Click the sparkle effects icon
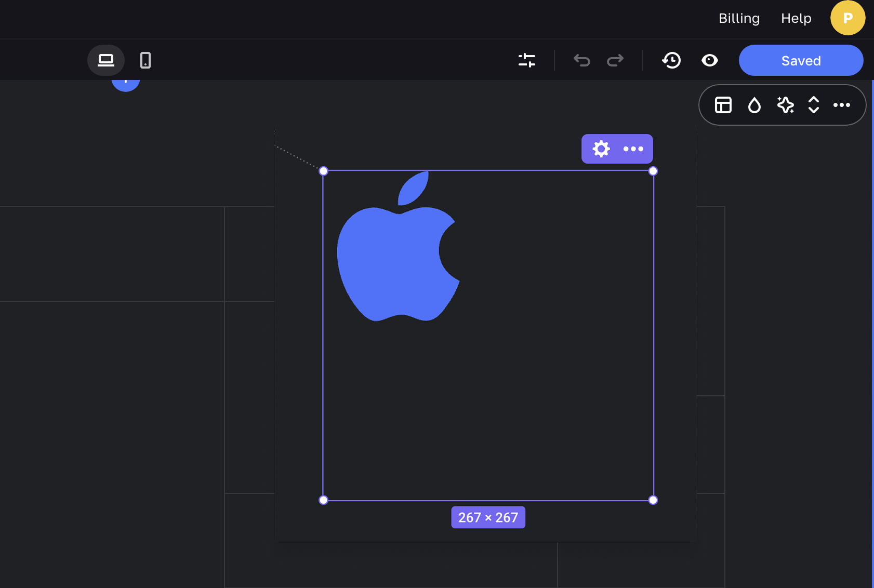874x588 pixels. tap(785, 105)
